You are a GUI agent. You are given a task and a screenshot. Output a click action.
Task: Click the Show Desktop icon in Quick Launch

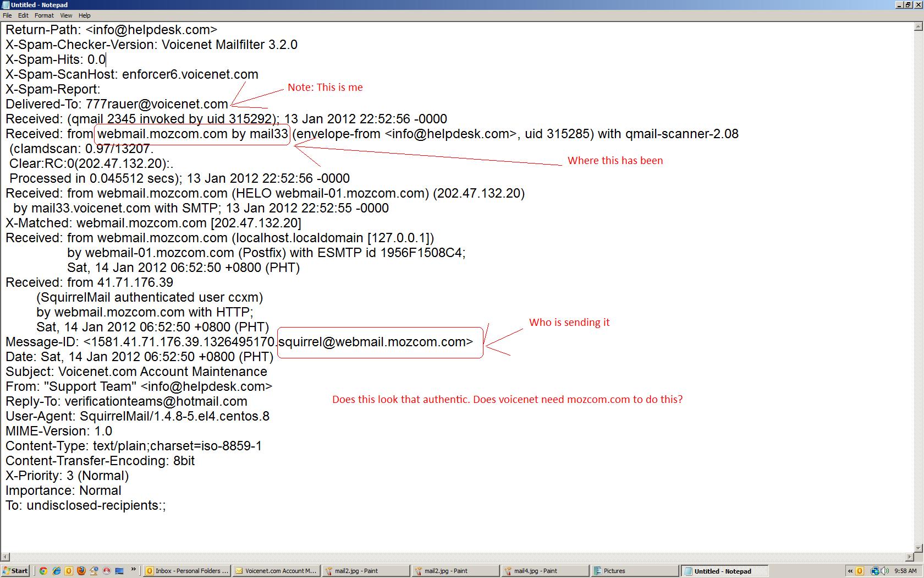point(119,571)
